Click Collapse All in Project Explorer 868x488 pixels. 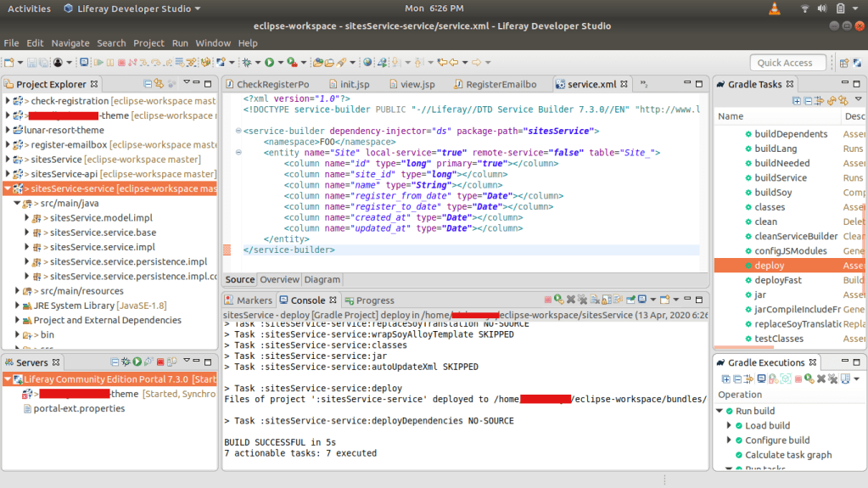click(x=148, y=84)
